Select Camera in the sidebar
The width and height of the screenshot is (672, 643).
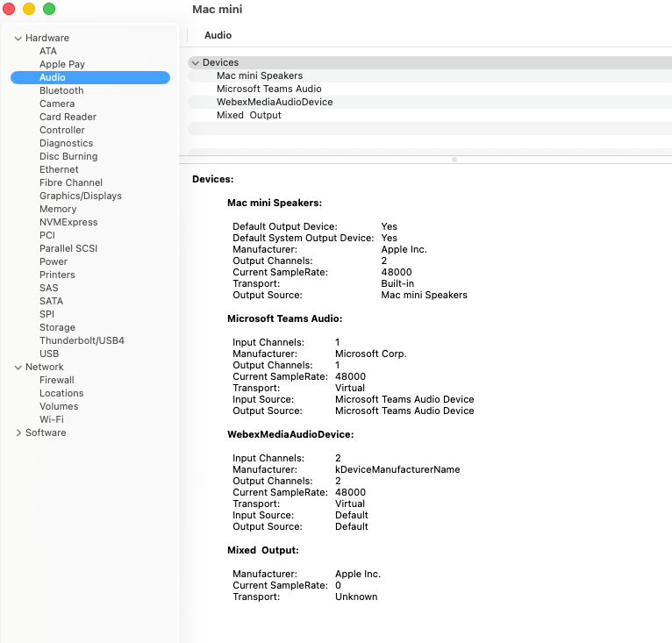click(x=57, y=104)
